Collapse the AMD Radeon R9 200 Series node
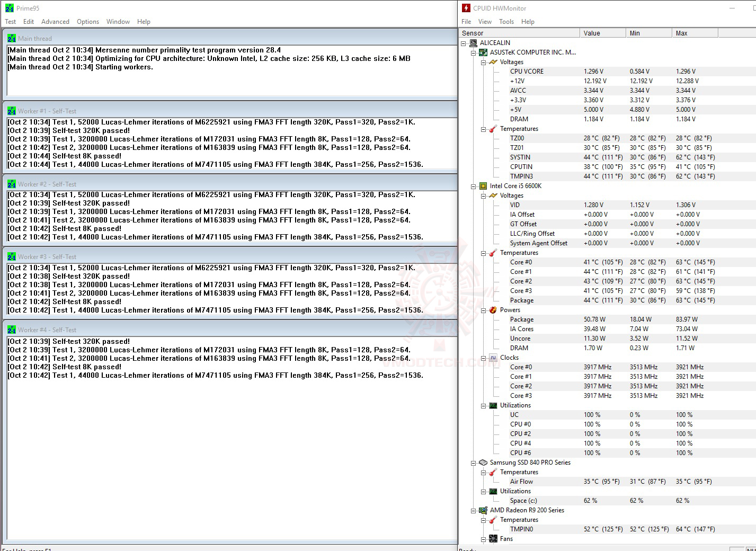The width and height of the screenshot is (756, 551). [x=474, y=510]
